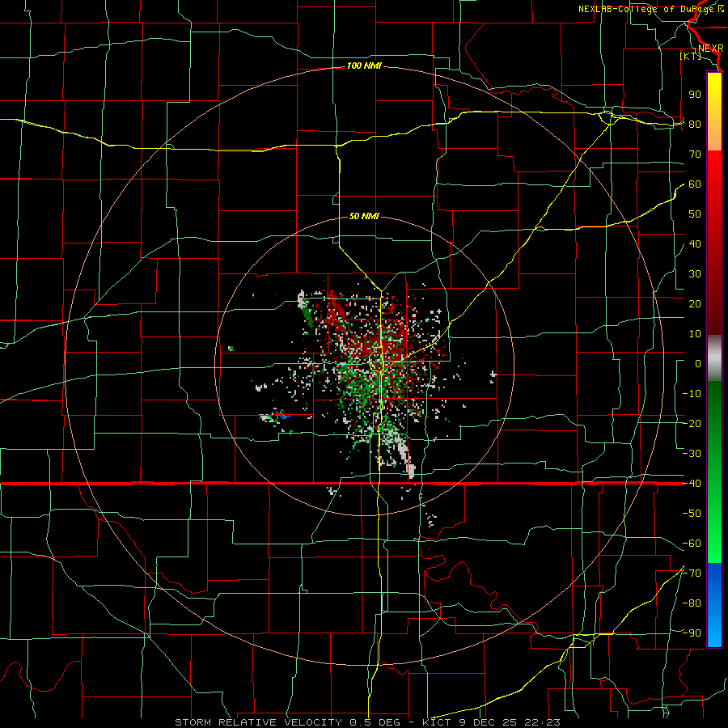
Task: Click the 30 value on velocity scale
Action: pos(695,274)
